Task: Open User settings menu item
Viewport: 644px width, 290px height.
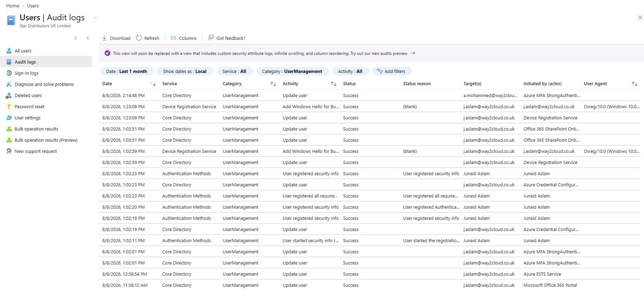Action: (27, 118)
